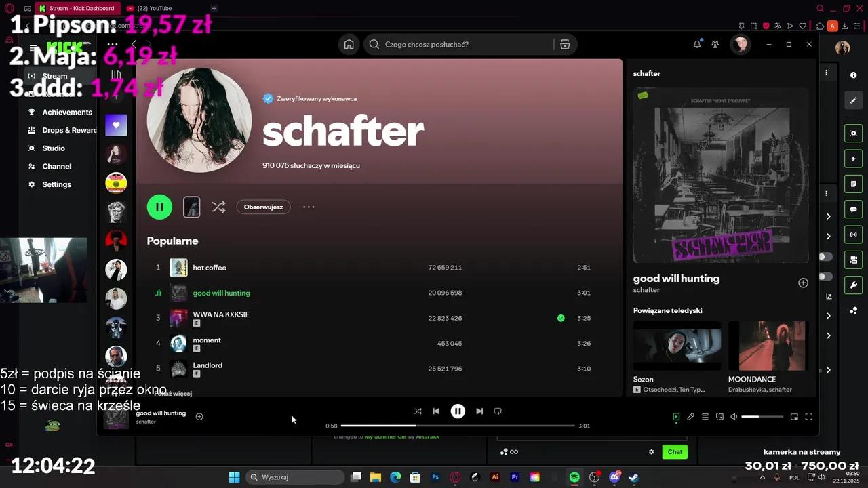
Task: Toggle shuffle in the player bar
Action: coord(418,411)
